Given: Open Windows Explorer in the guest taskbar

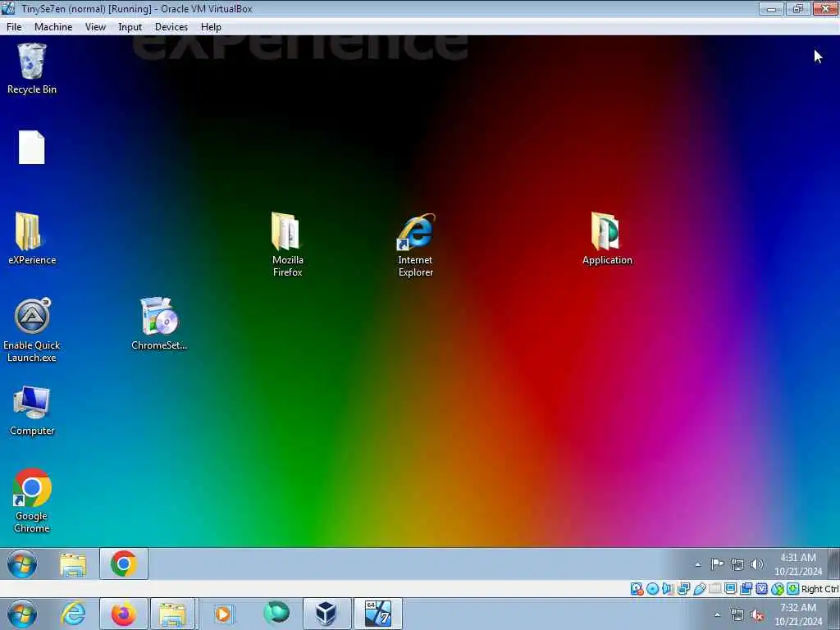Looking at the screenshot, I should 73,564.
